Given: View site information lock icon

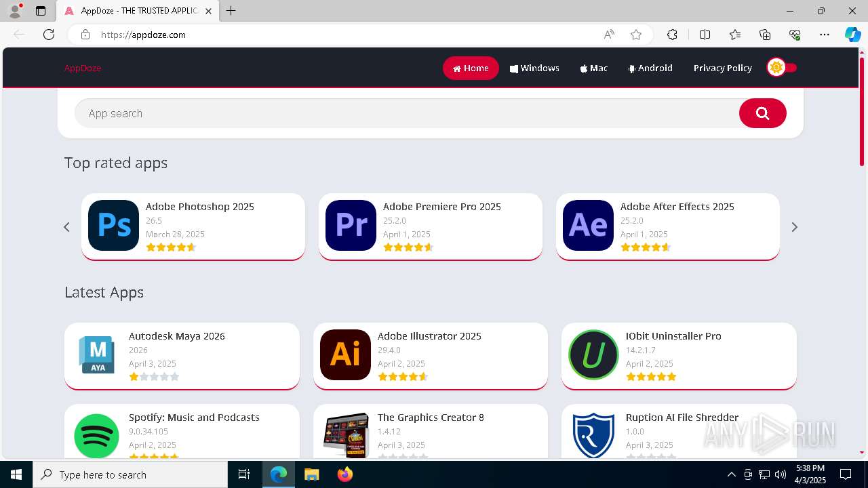Looking at the screenshot, I should pyautogui.click(x=85, y=35).
